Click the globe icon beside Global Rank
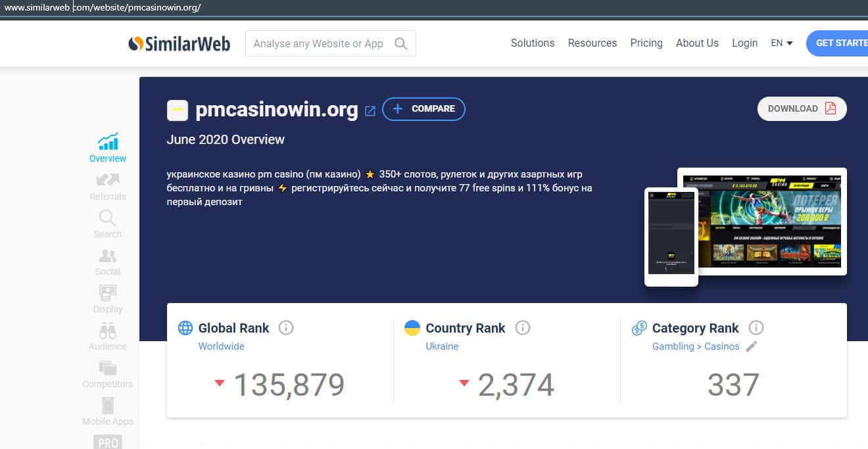 click(x=185, y=327)
